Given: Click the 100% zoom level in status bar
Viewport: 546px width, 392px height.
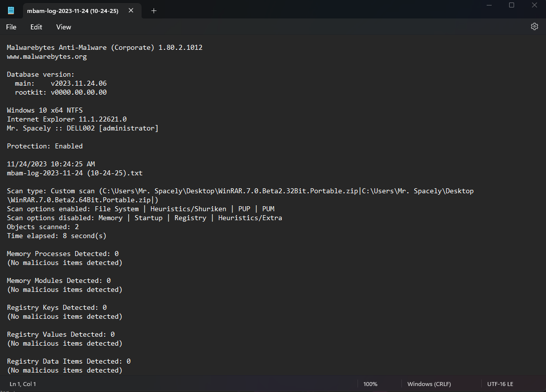Looking at the screenshot, I should pos(370,384).
